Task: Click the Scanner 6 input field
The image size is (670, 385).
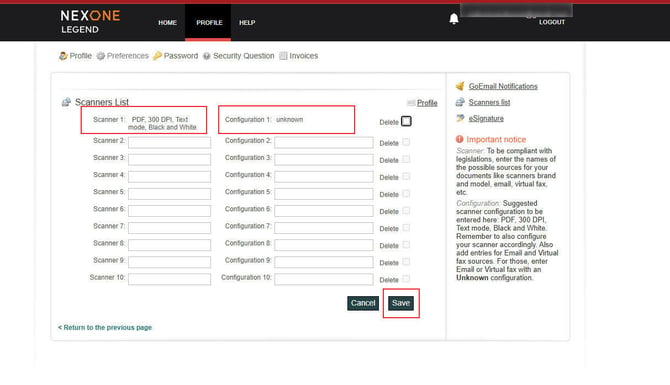Action: (x=169, y=211)
